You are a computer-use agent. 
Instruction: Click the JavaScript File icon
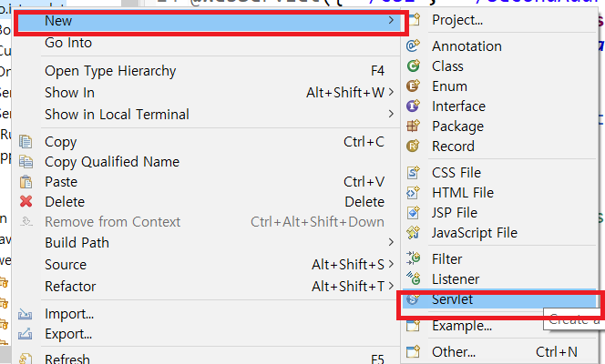click(414, 232)
